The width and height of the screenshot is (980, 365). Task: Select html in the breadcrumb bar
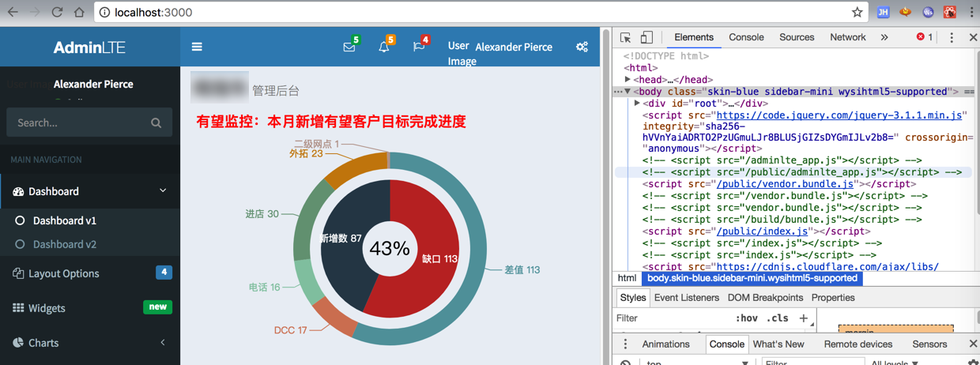click(628, 278)
